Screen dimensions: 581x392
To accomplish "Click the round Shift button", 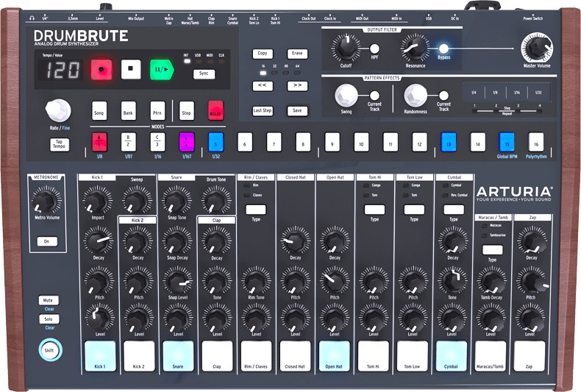I will [50, 350].
